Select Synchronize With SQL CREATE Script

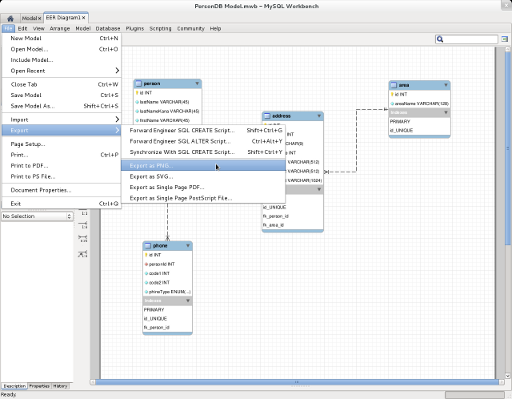203,152
